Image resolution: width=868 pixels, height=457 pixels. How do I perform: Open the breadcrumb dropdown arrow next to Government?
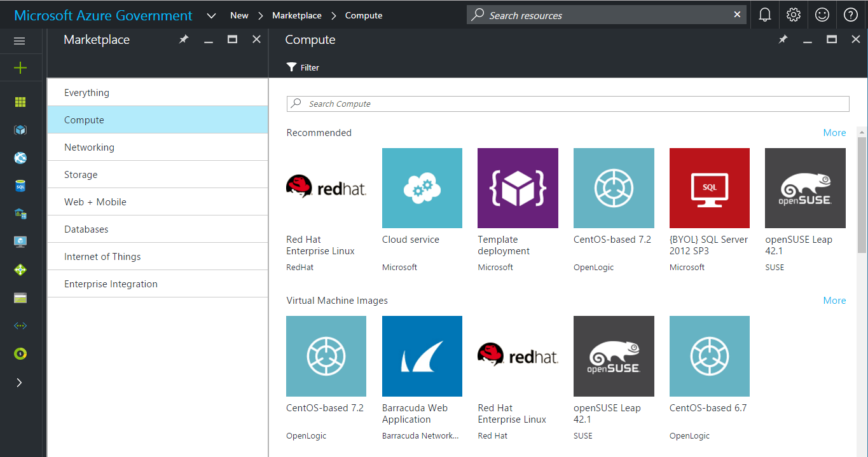[211, 15]
